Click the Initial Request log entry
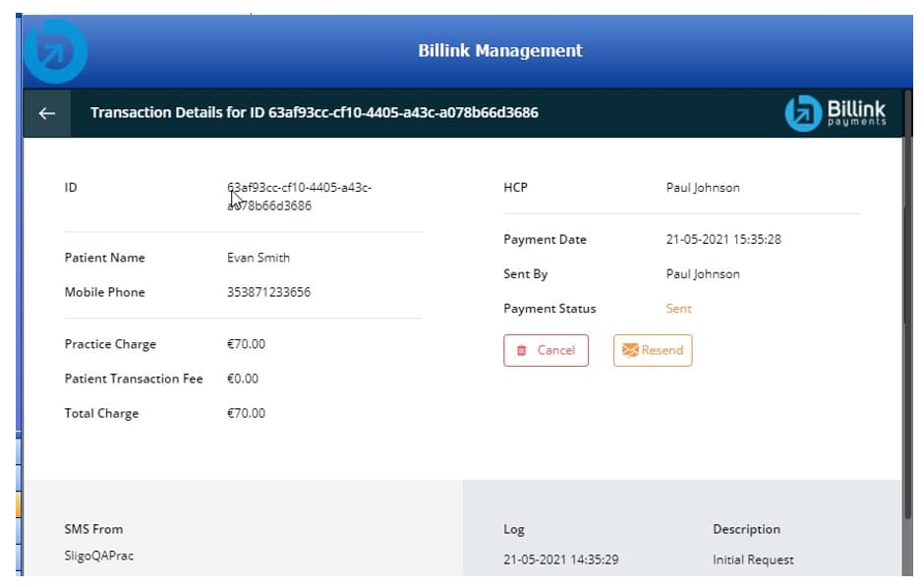The height and width of the screenshot is (587, 924). pyautogui.click(x=753, y=559)
